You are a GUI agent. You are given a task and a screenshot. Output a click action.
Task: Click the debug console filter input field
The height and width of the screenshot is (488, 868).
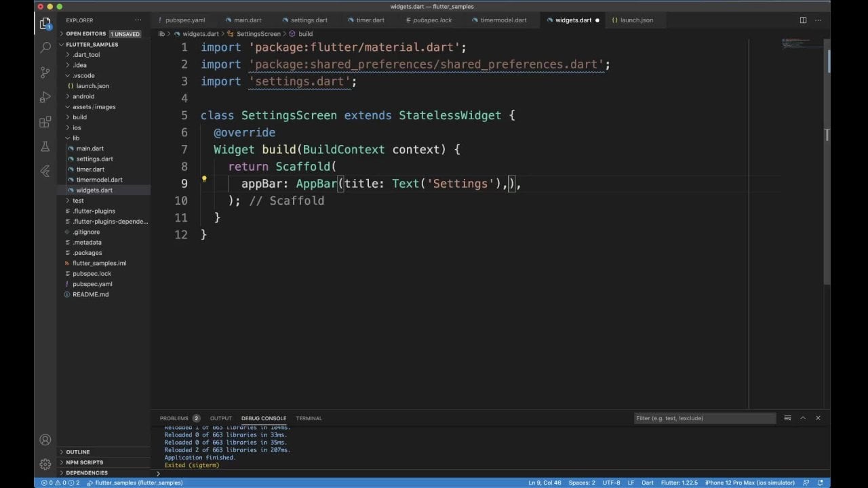tap(704, 418)
